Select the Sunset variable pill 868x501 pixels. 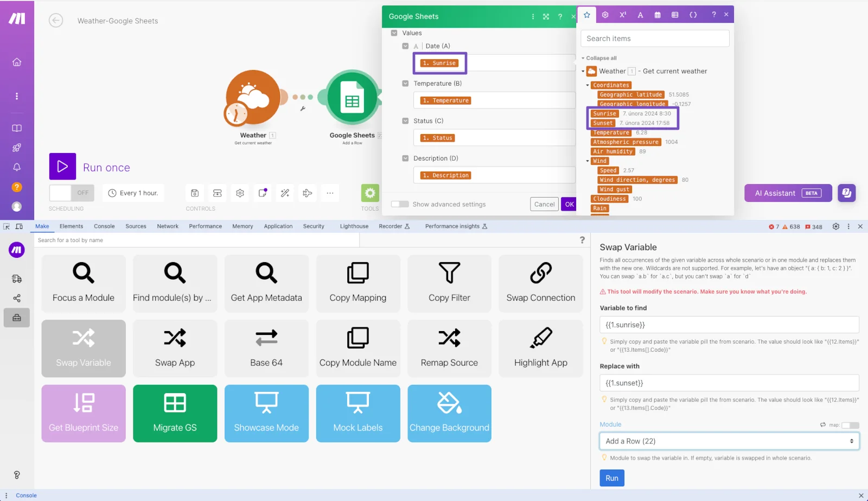(603, 123)
